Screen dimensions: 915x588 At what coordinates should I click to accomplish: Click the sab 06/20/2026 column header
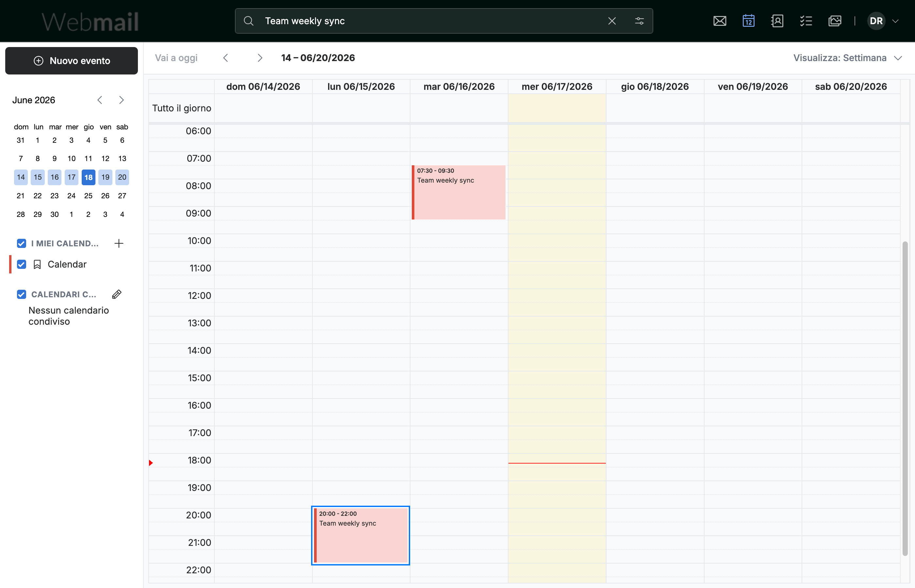[x=851, y=87]
